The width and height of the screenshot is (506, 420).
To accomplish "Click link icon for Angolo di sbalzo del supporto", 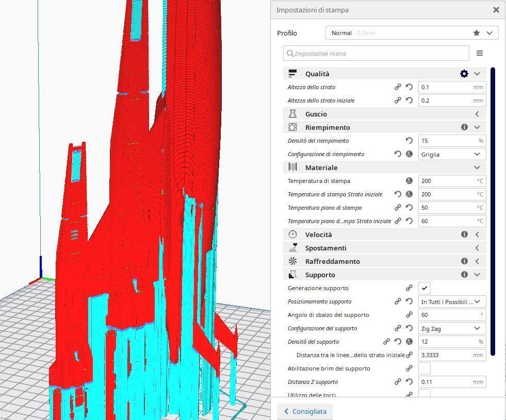I will tap(409, 315).
